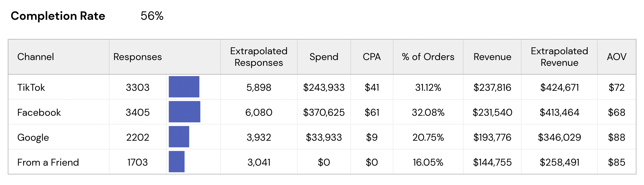Click the Google responses bar
Screen dimensions: 644x185
coord(179,137)
